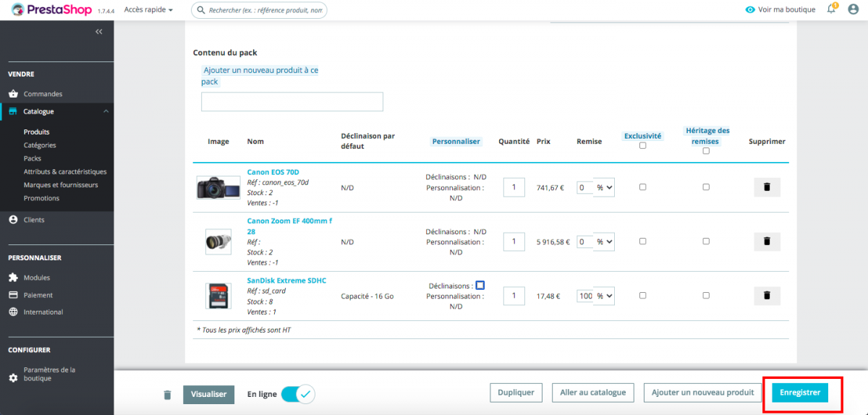Click the price 5 916,58 €
Viewport: 868px width, 415px height.
pos(553,242)
